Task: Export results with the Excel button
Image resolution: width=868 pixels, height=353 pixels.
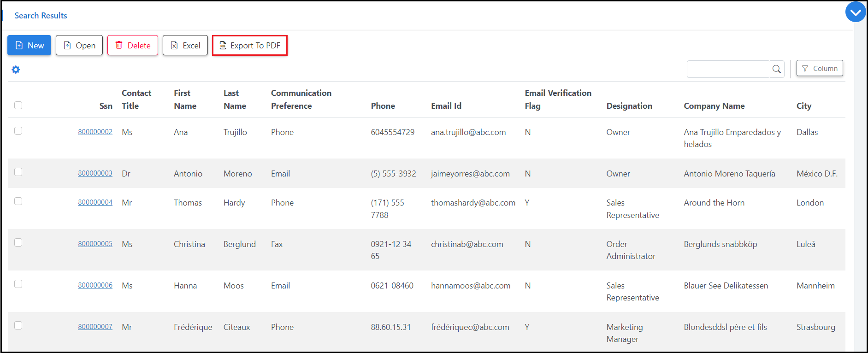Action: (185, 45)
